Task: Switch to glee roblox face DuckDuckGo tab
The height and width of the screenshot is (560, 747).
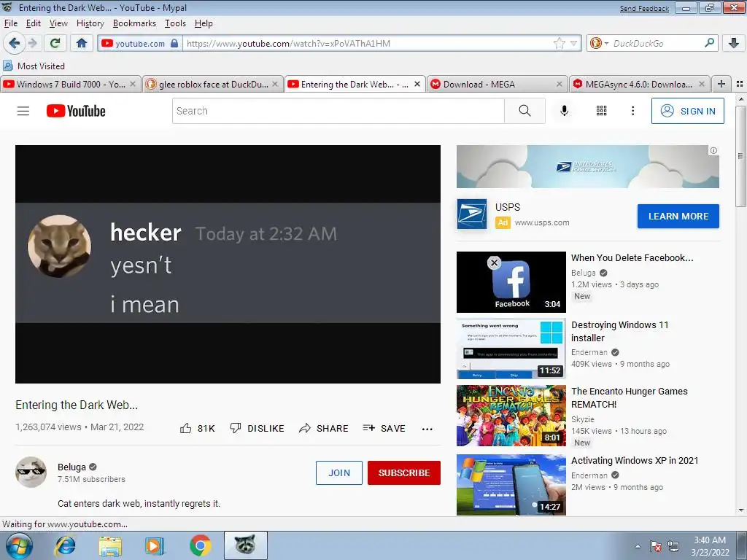Action: pos(212,85)
